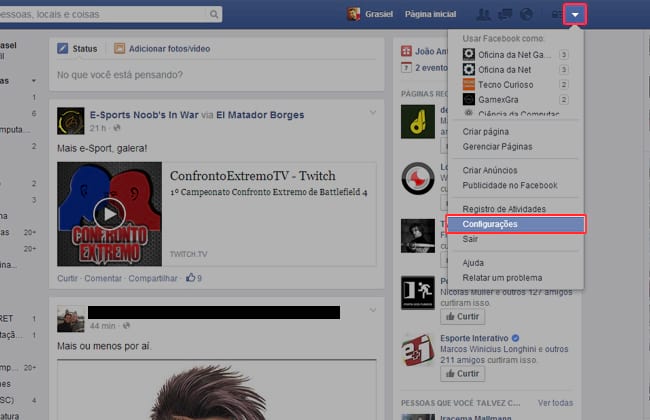Open notifications globe icon

pyautogui.click(x=526, y=15)
